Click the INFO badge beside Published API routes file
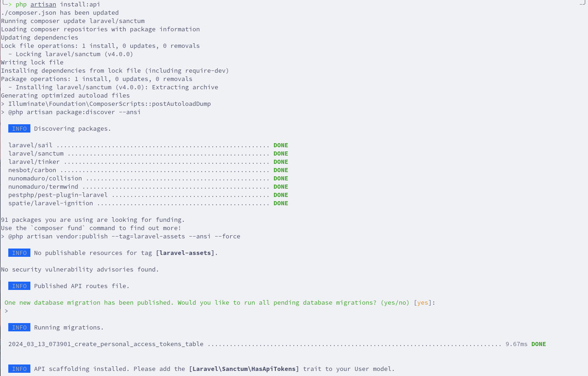The width and height of the screenshot is (588, 376). point(19,286)
